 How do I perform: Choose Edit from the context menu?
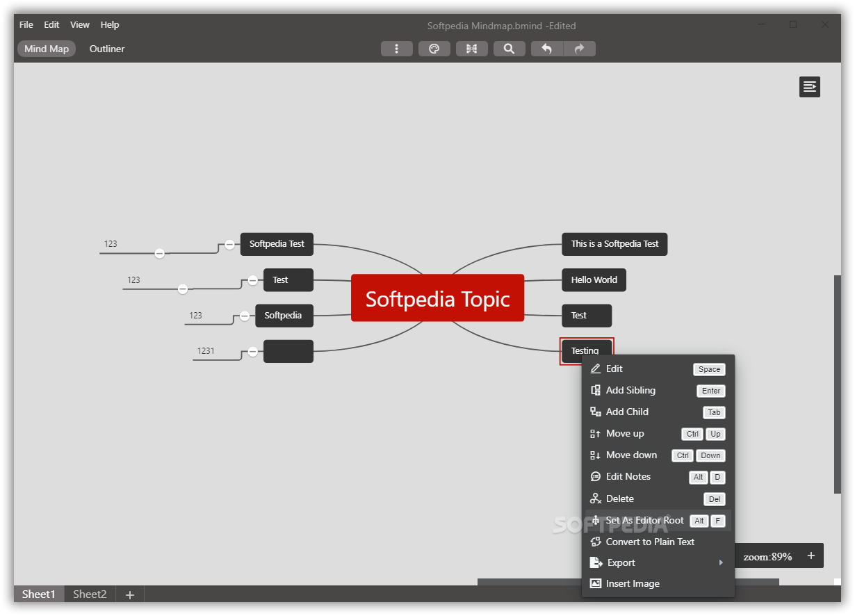click(x=614, y=368)
